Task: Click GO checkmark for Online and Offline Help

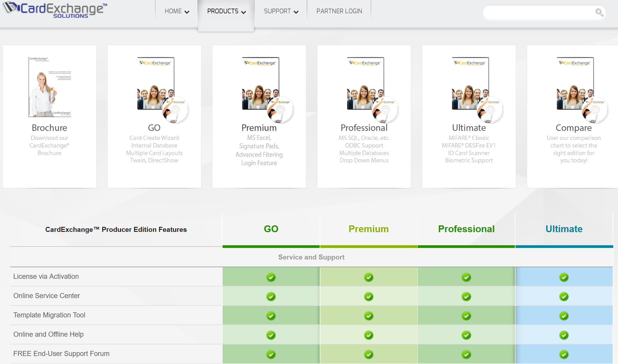Action: pyautogui.click(x=271, y=335)
